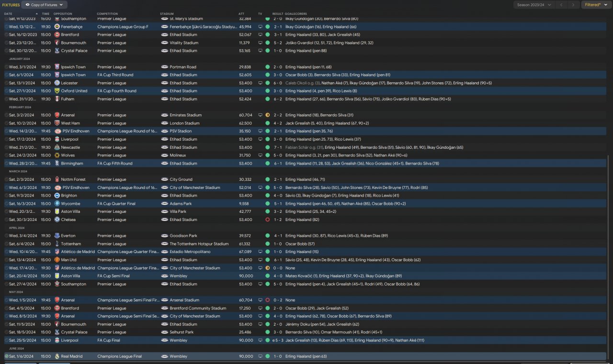Sort by the Time column header

click(x=45, y=14)
